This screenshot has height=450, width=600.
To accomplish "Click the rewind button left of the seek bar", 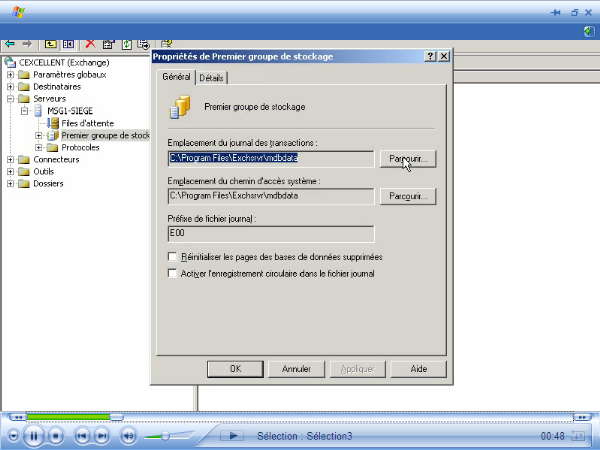I will pyautogui.click(x=18, y=417).
